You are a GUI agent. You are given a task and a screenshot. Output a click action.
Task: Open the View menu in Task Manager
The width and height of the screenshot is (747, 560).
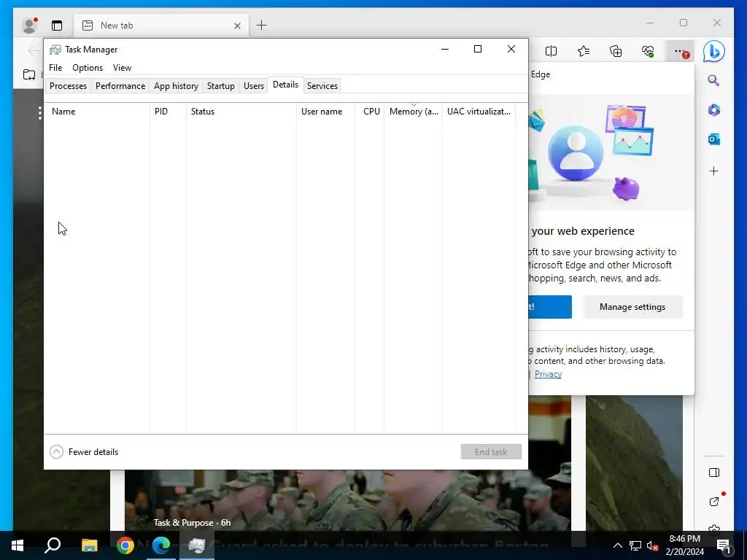pos(122,68)
